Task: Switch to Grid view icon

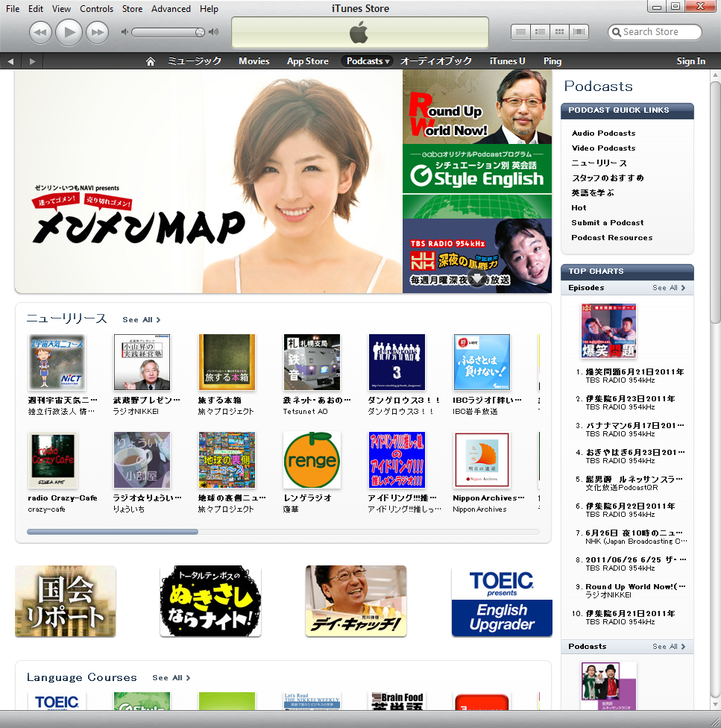Action: pyautogui.click(x=559, y=31)
